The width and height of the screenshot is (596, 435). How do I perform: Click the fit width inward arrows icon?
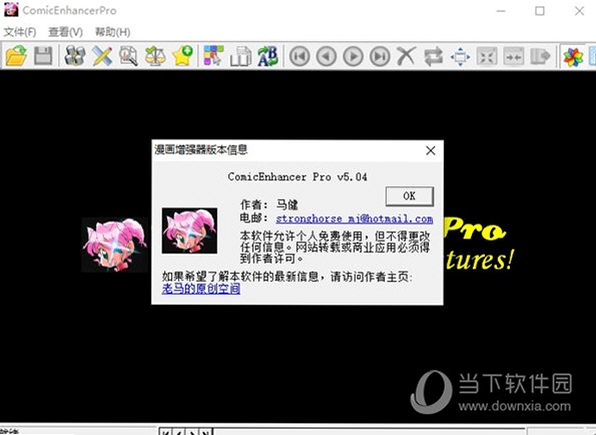pos(514,57)
